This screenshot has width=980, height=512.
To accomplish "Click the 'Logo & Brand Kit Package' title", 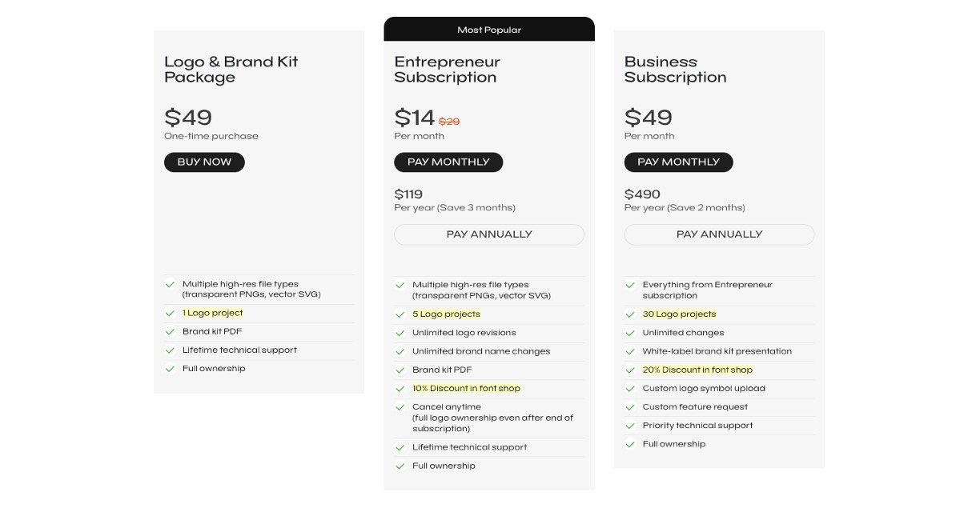I will 231,70.
